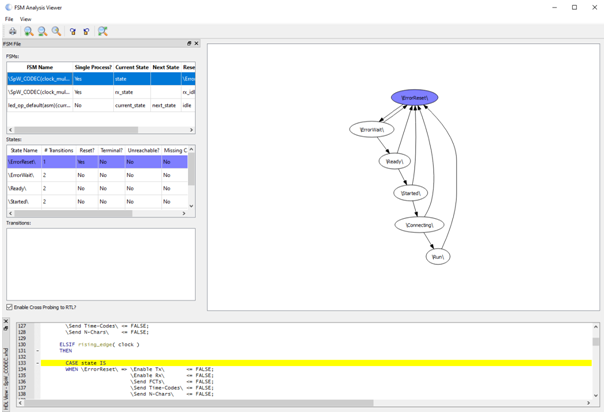Screen dimensions: 606x414
Task: Click the third magnifier zoom icon
Action: 56,31
